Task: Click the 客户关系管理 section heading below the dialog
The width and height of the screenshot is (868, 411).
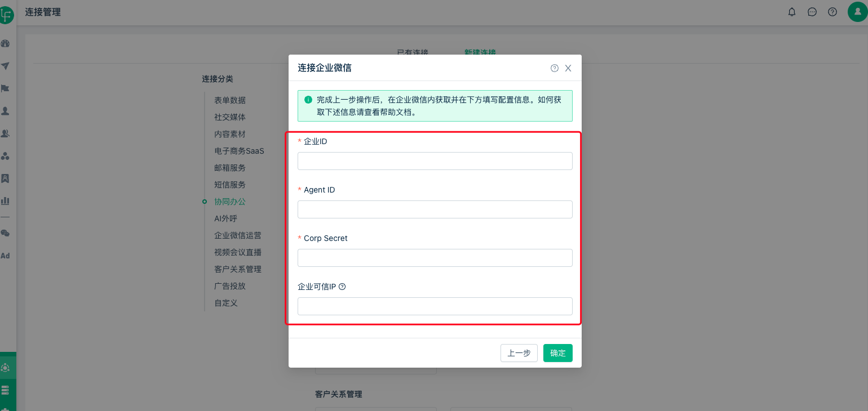Action: [338, 394]
